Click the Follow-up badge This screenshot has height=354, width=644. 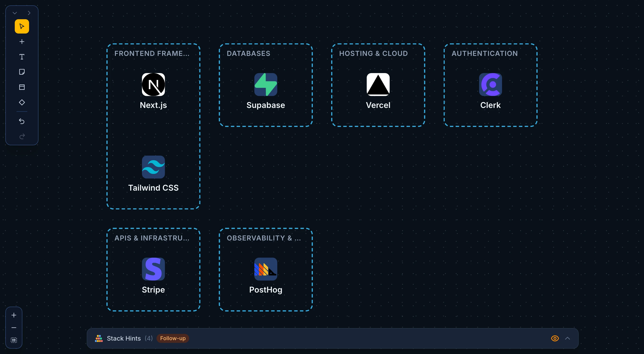173,339
